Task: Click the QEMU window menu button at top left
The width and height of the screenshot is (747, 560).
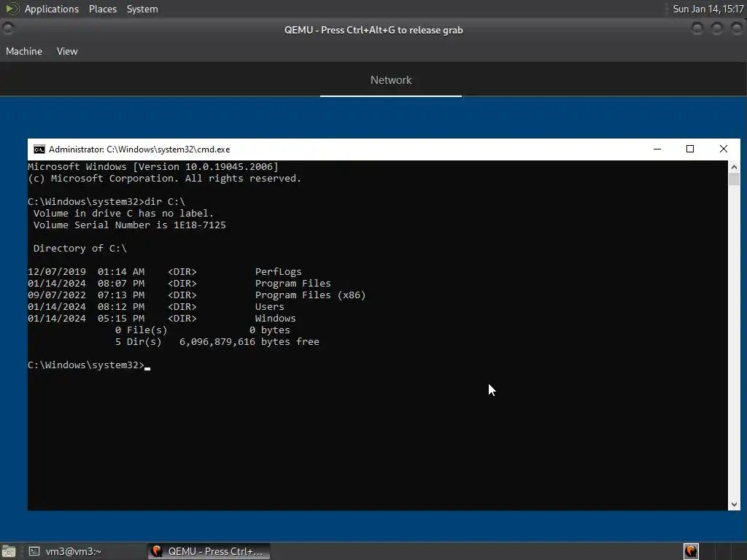Action: [x=8, y=29]
